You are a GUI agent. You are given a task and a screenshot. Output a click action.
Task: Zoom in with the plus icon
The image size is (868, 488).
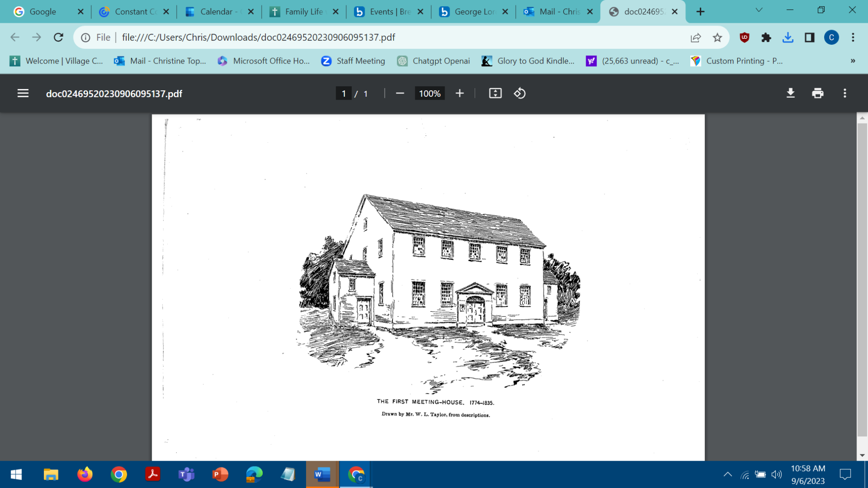point(460,94)
